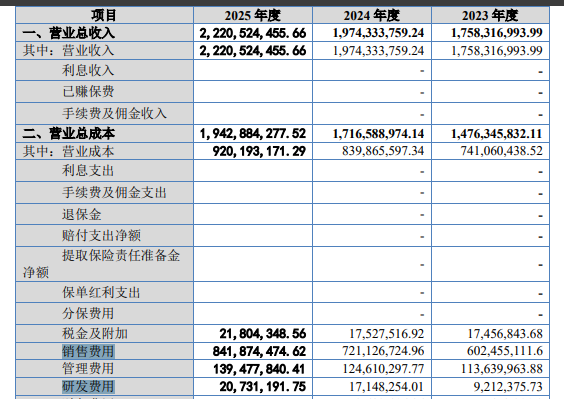Click the 其中：营业成本 row label
This screenshot has height=399, width=564.
(69, 151)
